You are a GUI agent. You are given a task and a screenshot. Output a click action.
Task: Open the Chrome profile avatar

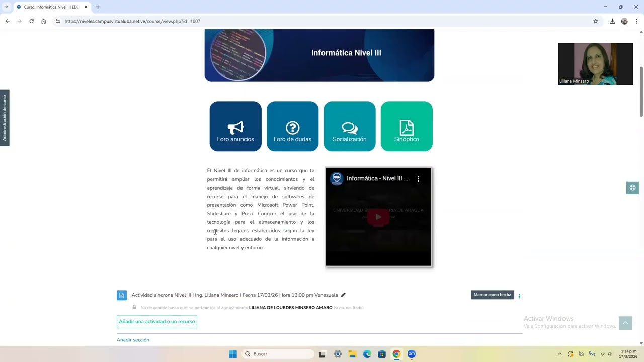tap(624, 21)
